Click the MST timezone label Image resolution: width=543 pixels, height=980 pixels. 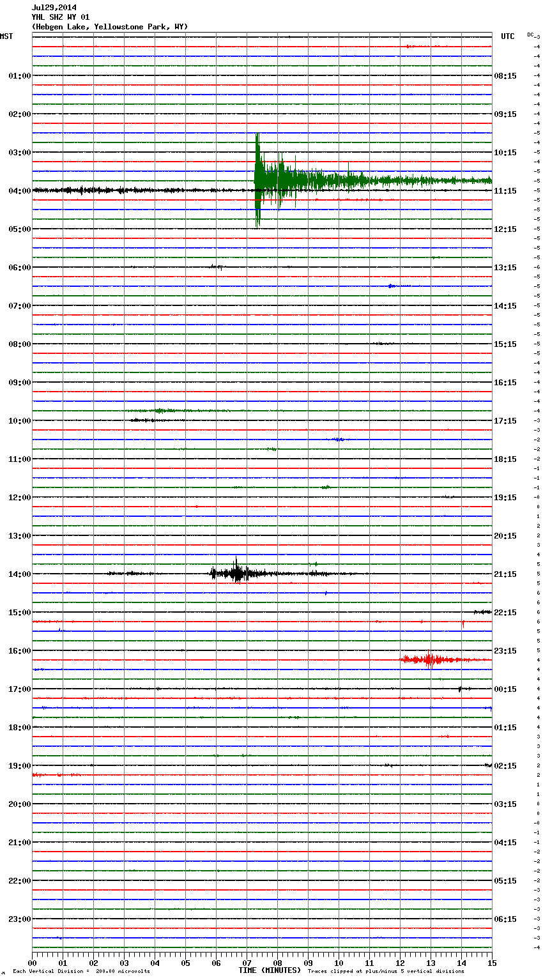(x=6, y=36)
